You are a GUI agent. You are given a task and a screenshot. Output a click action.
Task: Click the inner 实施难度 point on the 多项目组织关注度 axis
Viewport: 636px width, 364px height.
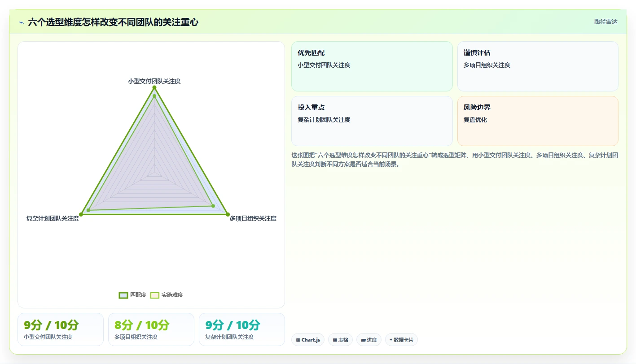point(213,206)
